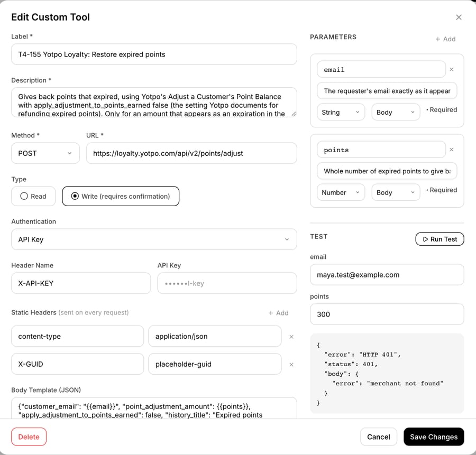Open the points parameter Number type dropdown
The width and height of the screenshot is (476, 455).
pos(341,192)
